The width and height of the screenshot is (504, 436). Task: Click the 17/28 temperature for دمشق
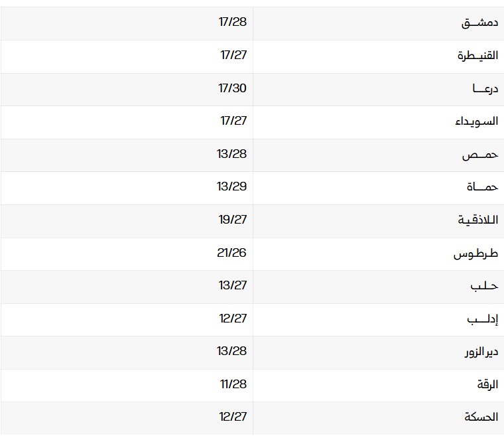(232, 22)
